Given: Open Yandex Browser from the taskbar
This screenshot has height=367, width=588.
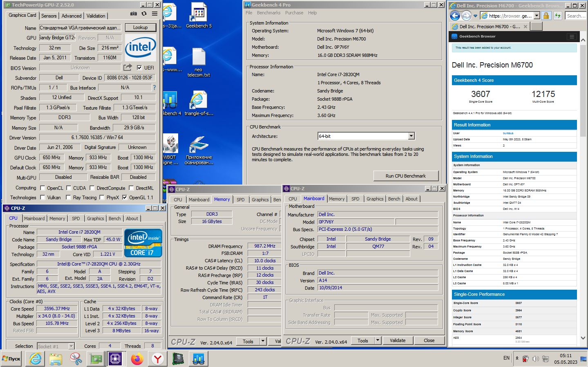Looking at the screenshot, I should pyautogui.click(x=158, y=359).
